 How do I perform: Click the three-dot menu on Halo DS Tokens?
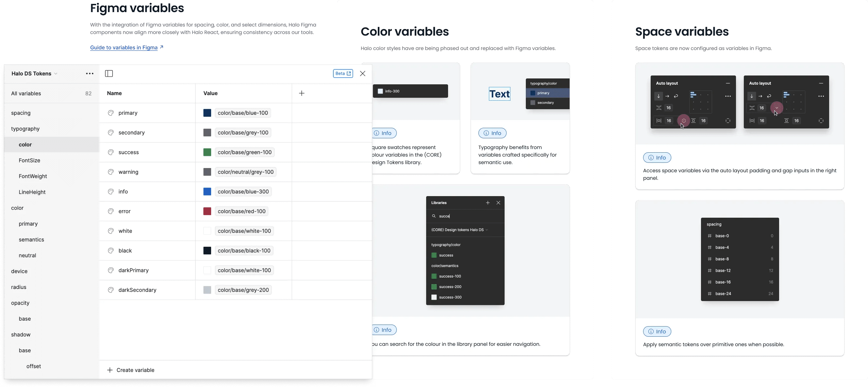point(90,73)
